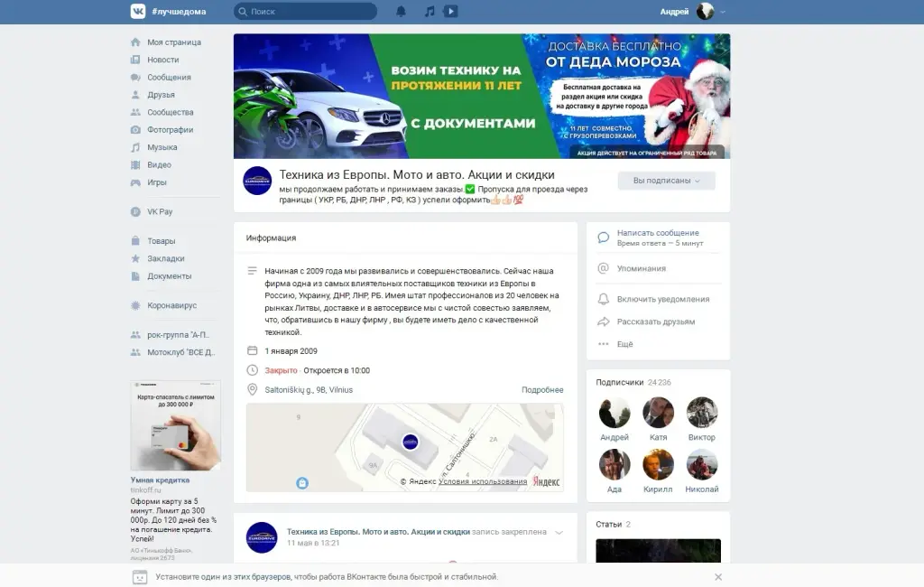Click Рассказать друзьям share option

[x=656, y=321]
